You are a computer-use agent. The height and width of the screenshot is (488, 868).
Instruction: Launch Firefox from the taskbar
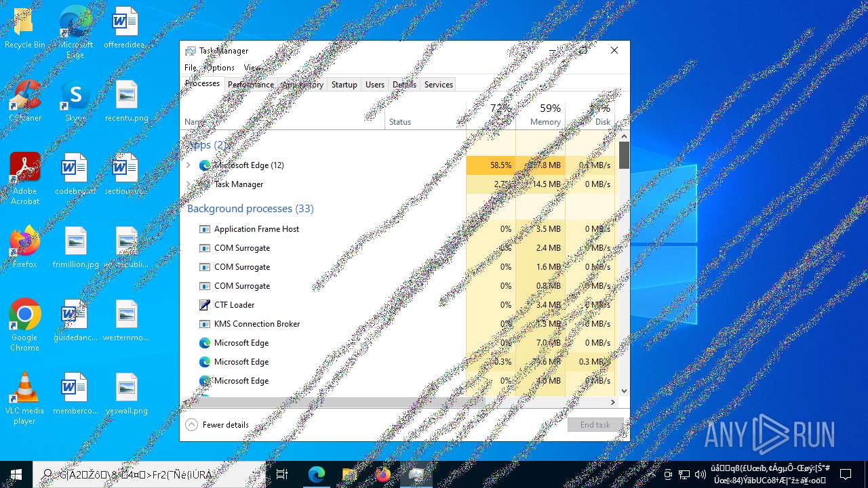pos(382,474)
